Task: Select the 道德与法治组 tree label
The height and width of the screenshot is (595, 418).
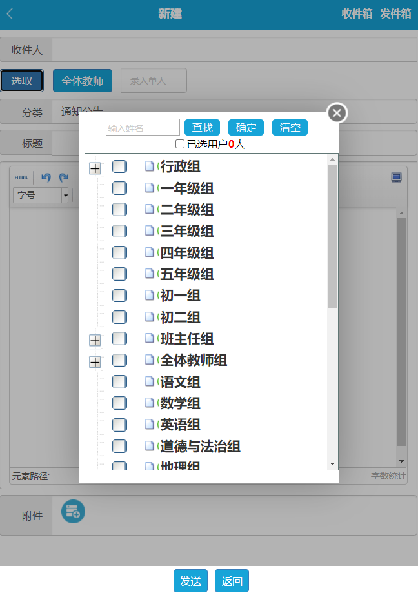Action: [201, 446]
